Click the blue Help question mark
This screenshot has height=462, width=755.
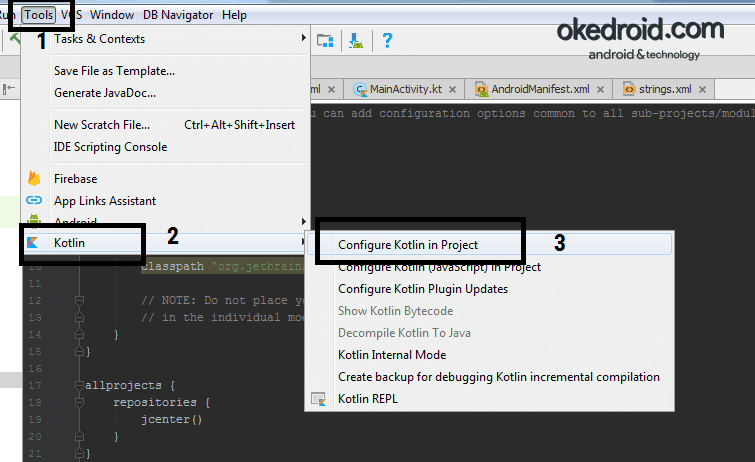(x=387, y=40)
